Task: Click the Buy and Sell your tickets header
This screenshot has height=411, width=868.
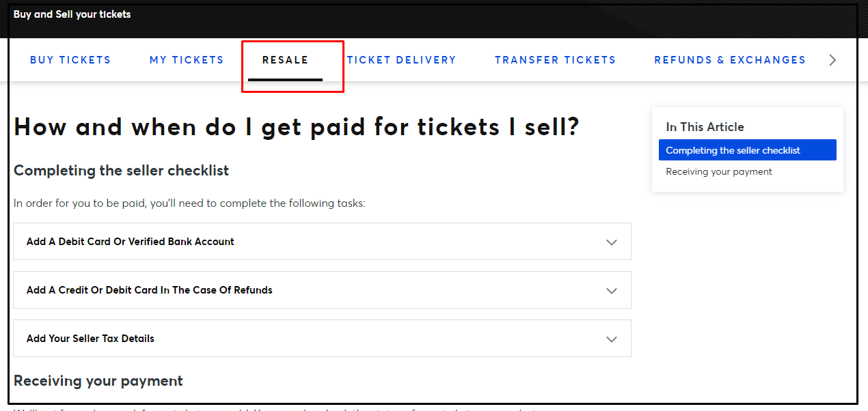Action: 72,14
